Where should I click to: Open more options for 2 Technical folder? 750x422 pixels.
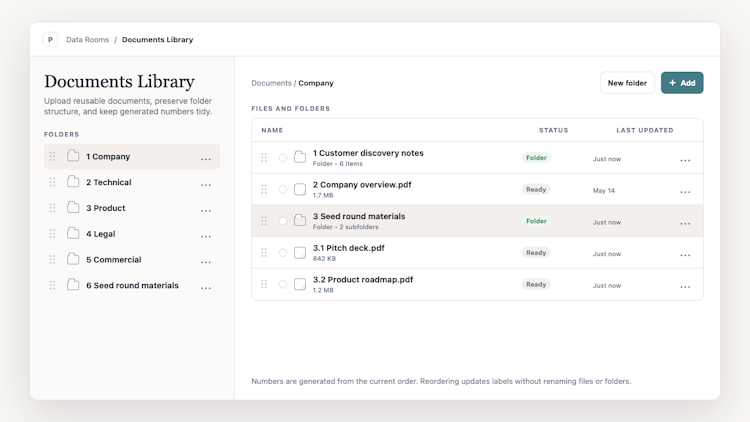(x=206, y=185)
